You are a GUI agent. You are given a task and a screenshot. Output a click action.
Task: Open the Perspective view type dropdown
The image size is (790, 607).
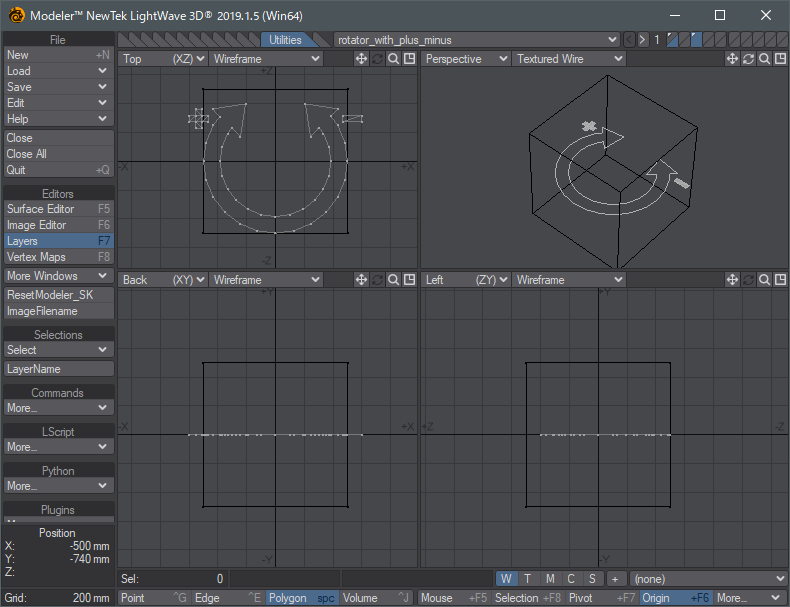(465, 59)
